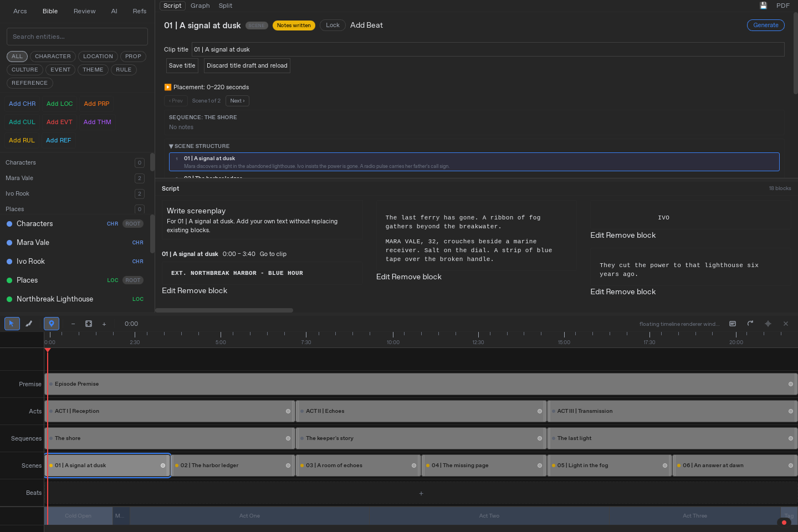Click the Clip title input field
Screen dimensions: 798x532
click(x=488, y=49)
